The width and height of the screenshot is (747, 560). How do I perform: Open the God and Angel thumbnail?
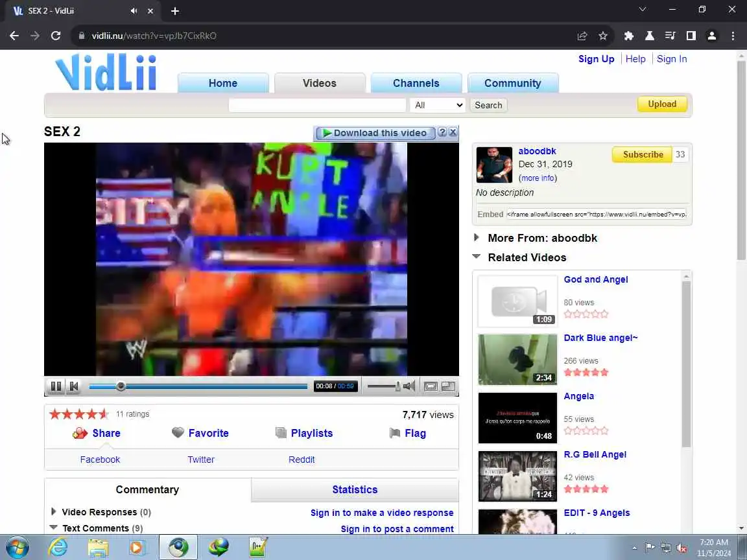click(517, 301)
